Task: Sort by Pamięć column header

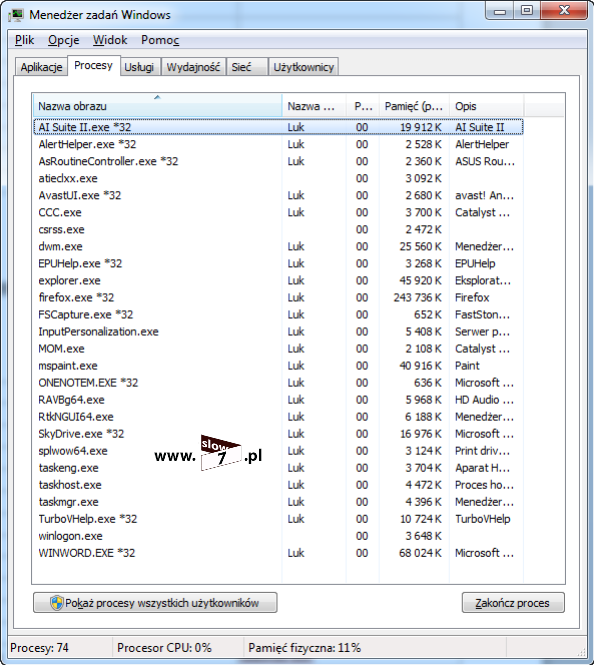Action: click(414, 106)
